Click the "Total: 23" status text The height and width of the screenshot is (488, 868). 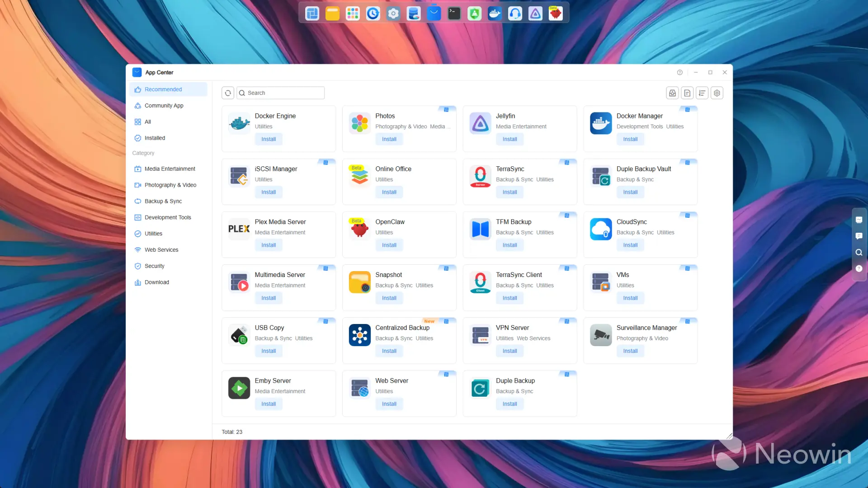[232, 432]
